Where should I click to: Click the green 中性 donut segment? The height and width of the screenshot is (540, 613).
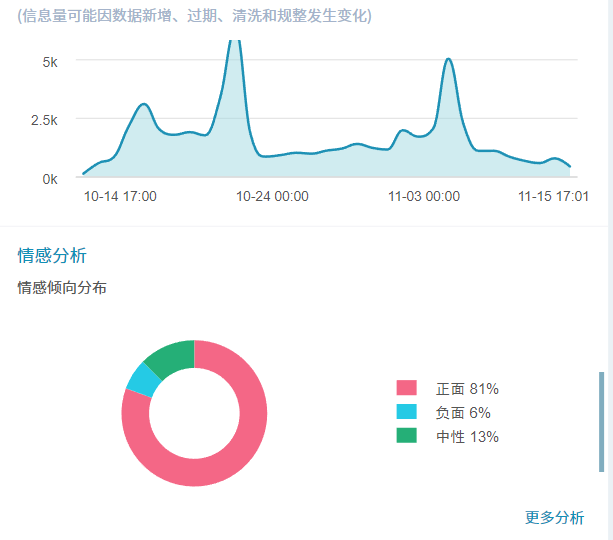(174, 357)
